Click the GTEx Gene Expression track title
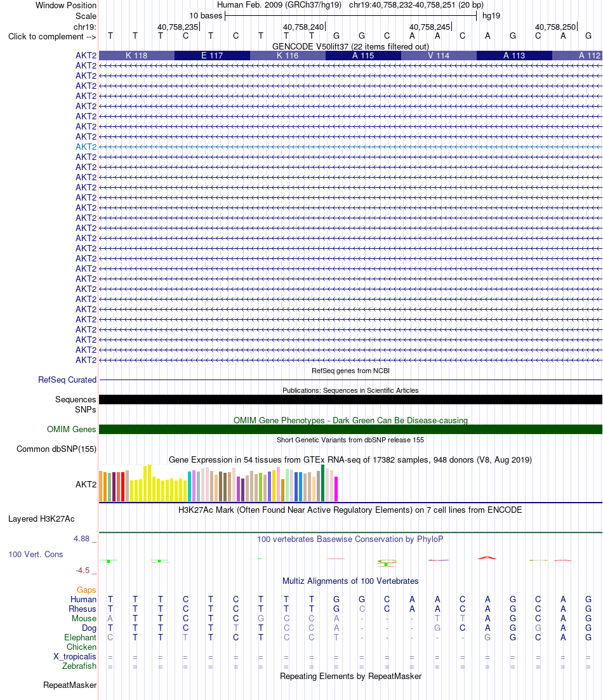The width and height of the screenshot is (603, 700). point(350,460)
